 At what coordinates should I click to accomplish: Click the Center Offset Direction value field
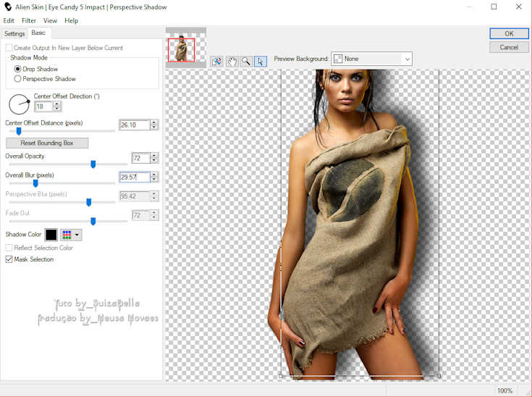(x=43, y=106)
